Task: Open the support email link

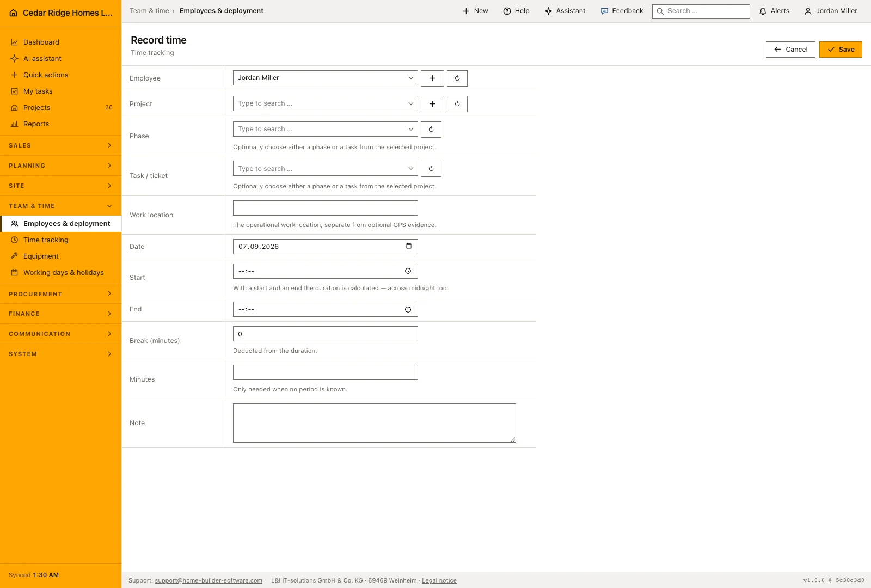Action: (x=208, y=580)
